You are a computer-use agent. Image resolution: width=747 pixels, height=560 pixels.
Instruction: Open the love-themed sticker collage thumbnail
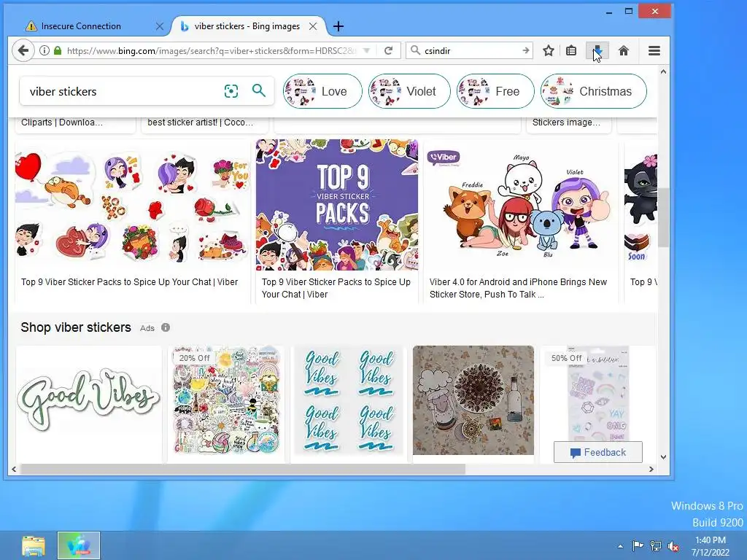(x=132, y=205)
